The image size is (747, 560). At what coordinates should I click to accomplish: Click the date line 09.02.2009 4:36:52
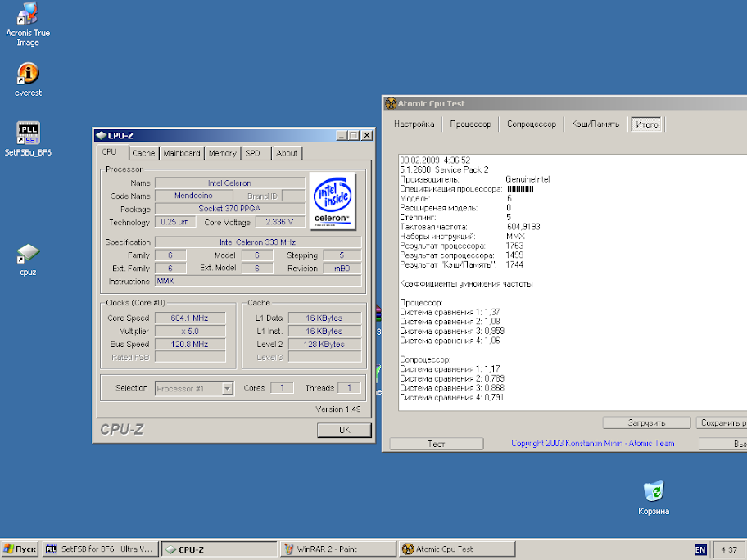[x=435, y=160]
